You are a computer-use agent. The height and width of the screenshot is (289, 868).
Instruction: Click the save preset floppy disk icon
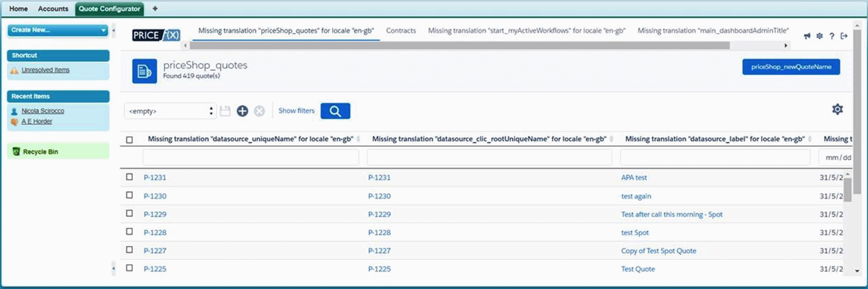pyautogui.click(x=225, y=111)
